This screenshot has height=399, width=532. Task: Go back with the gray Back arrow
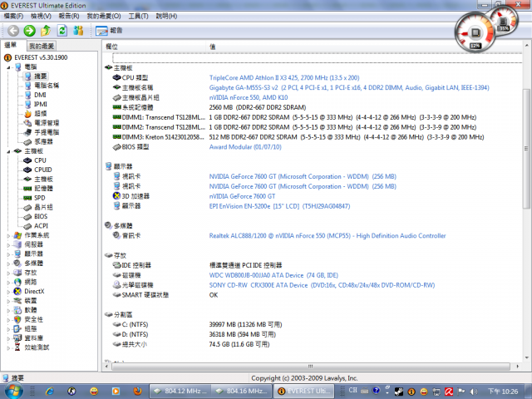(13, 31)
